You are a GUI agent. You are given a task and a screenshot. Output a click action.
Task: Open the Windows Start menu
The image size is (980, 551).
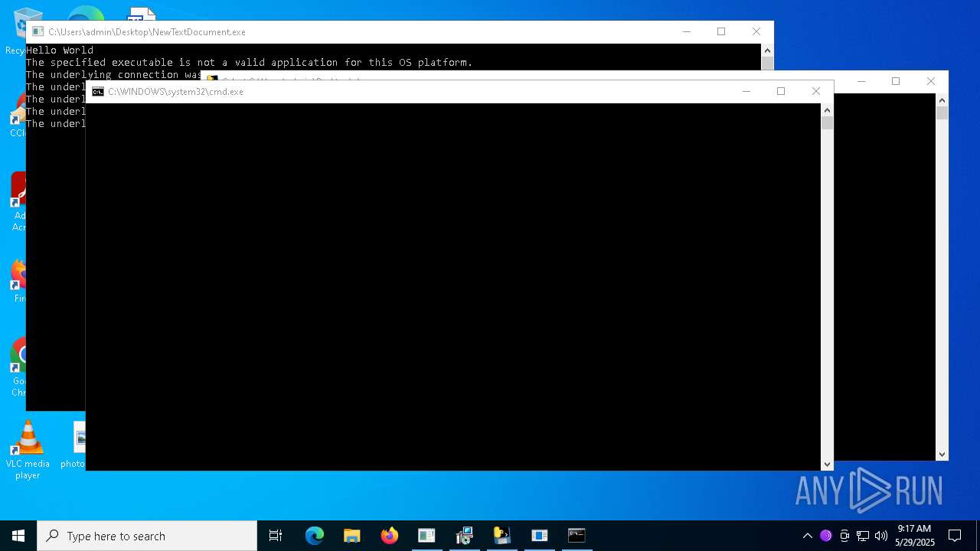click(x=18, y=536)
